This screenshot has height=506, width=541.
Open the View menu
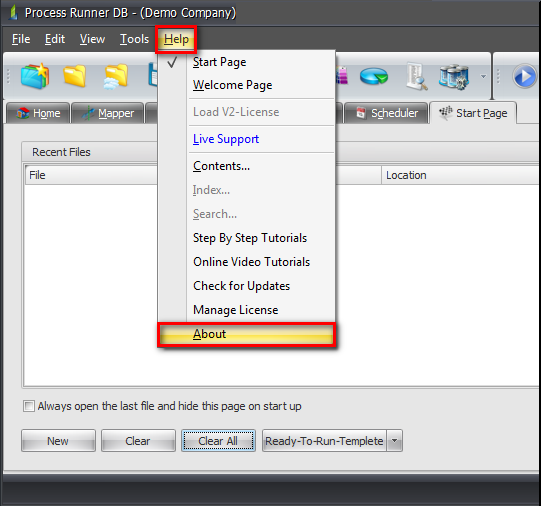92,39
